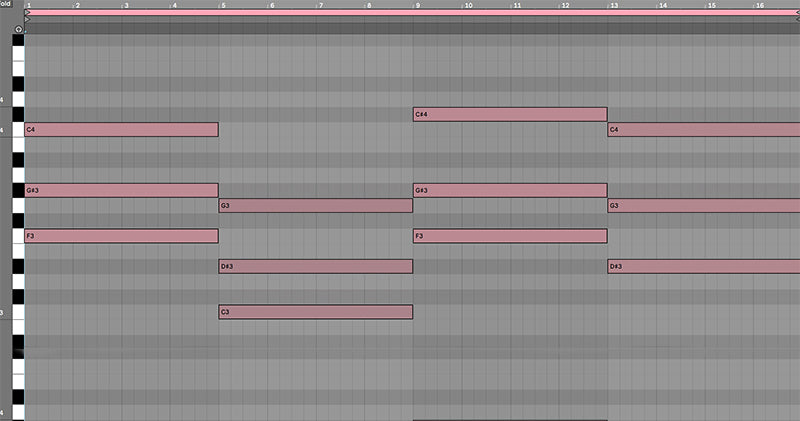800x421 pixels.
Task: Select the F3 note starting at bar 9
Action: [x=510, y=236]
